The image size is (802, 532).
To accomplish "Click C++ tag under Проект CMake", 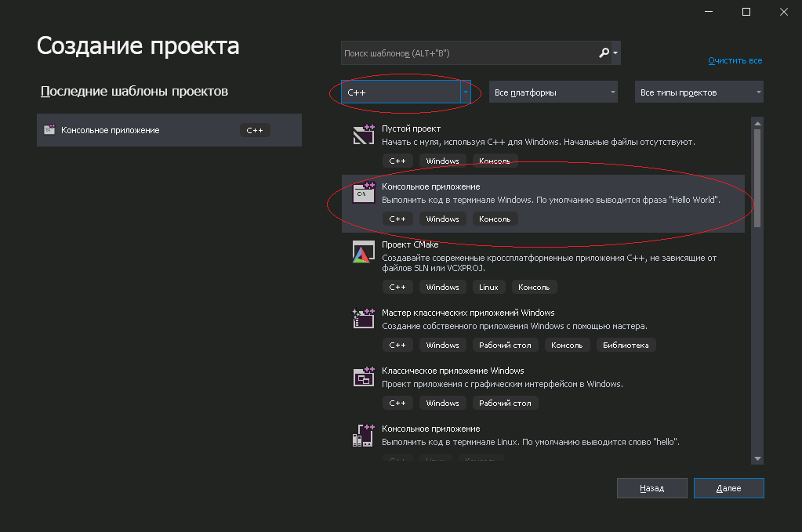I will click(x=397, y=288).
